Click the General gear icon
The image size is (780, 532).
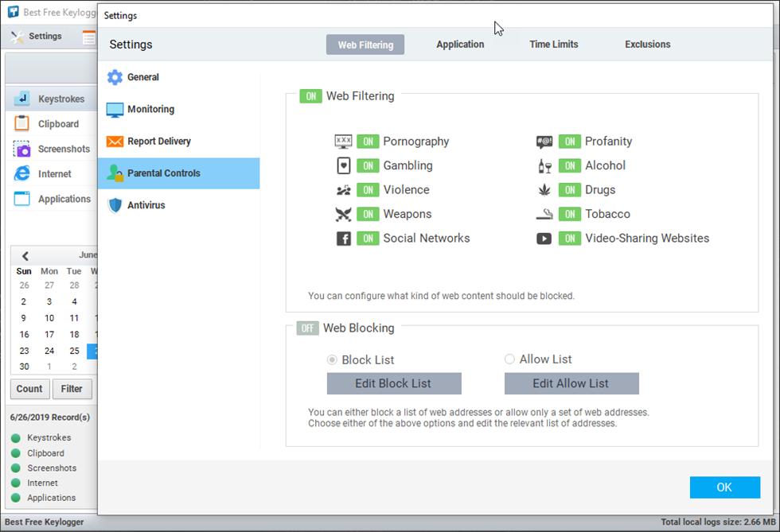click(115, 77)
